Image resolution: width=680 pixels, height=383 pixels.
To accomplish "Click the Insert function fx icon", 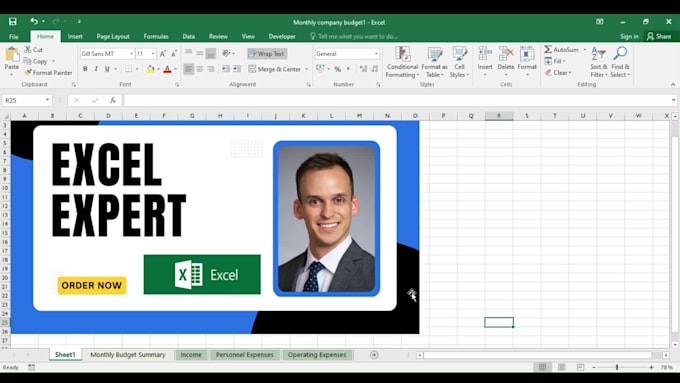I will [113, 100].
